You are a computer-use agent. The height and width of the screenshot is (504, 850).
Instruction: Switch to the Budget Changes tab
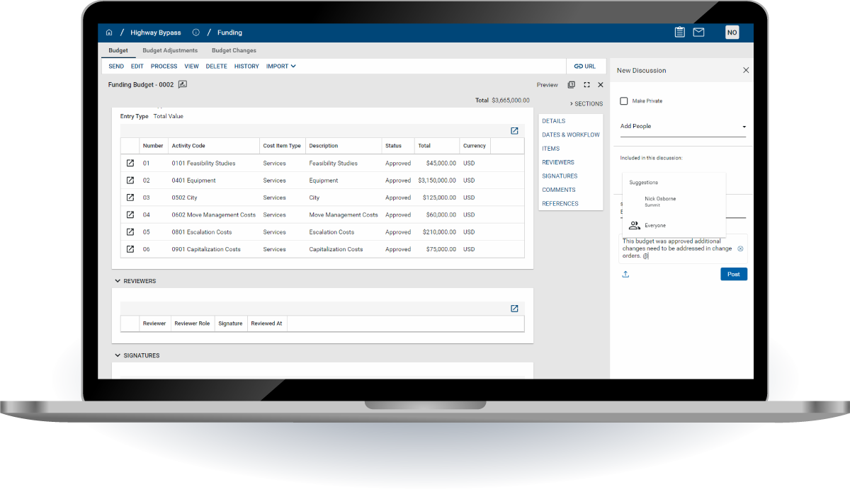(x=234, y=51)
